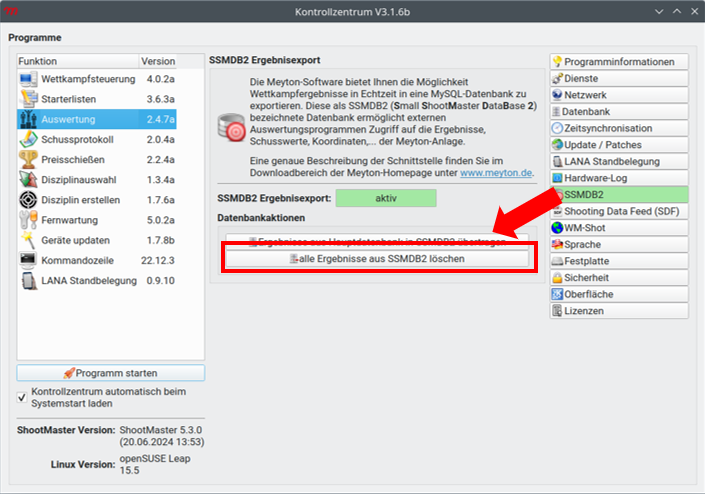
Task: Select the Shooting Data Feed (SDF) tab
Action: (618, 211)
